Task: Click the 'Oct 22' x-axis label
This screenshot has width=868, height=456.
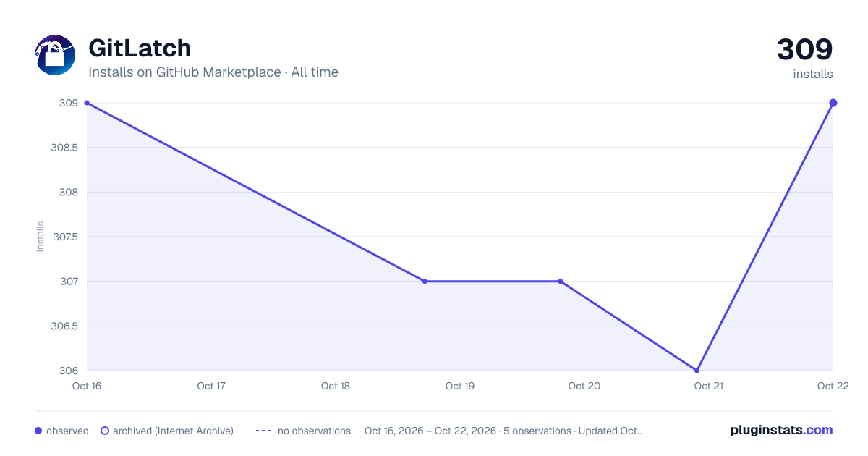Action: (x=832, y=386)
